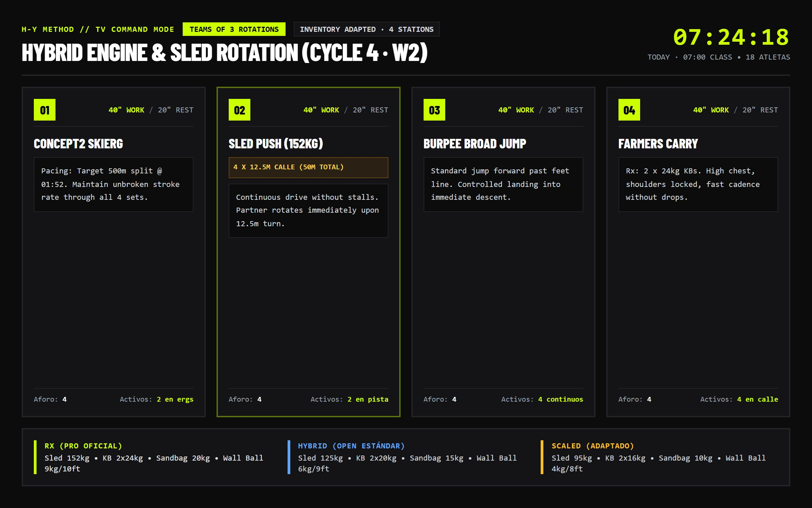Click the work/rest timing on the Farmers Carry card
This screenshot has height=508, width=812.
[x=736, y=110]
